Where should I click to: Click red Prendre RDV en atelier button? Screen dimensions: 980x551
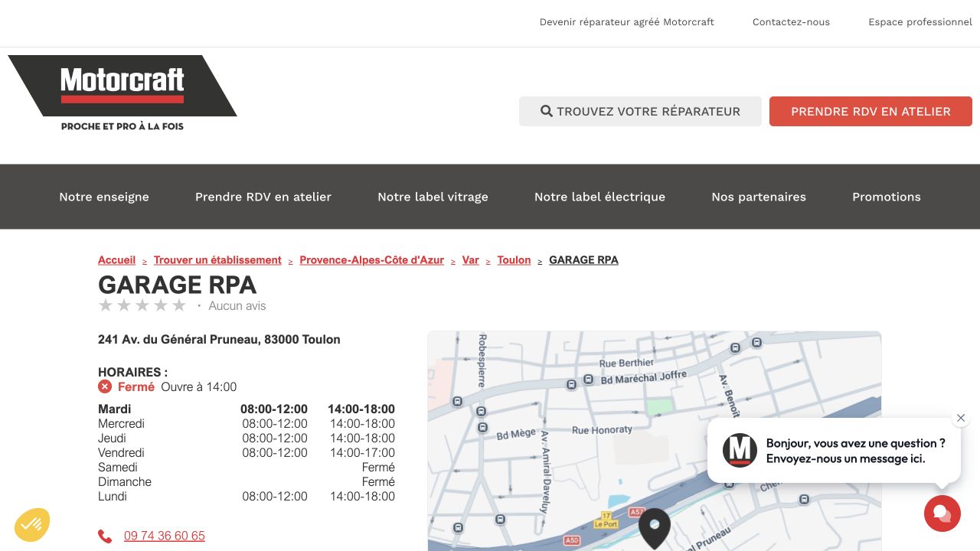pos(871,111)
